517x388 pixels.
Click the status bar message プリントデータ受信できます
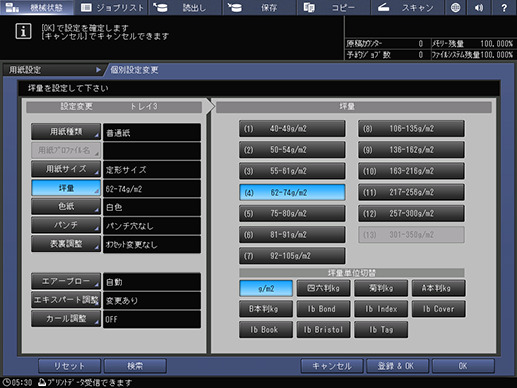[x=85, y=382]
